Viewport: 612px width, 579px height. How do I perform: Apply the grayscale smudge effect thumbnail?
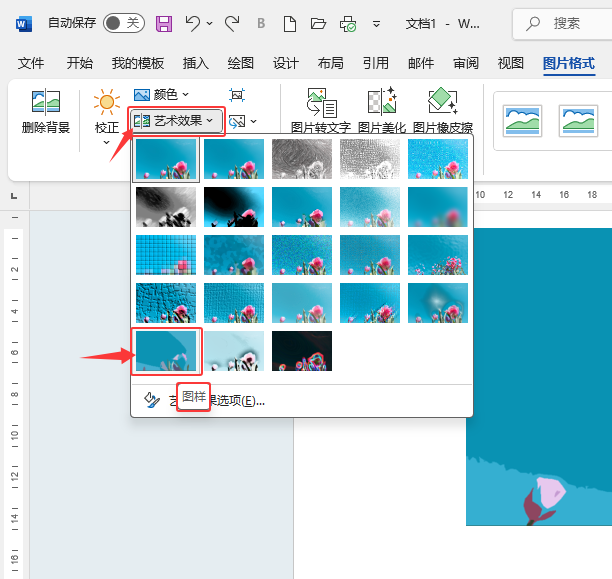166,207
